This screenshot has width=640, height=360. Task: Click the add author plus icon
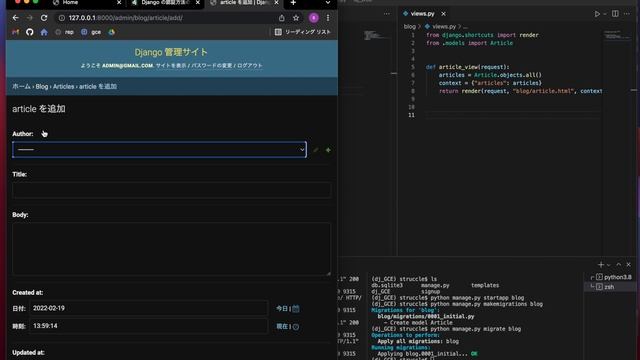(328, 150)
